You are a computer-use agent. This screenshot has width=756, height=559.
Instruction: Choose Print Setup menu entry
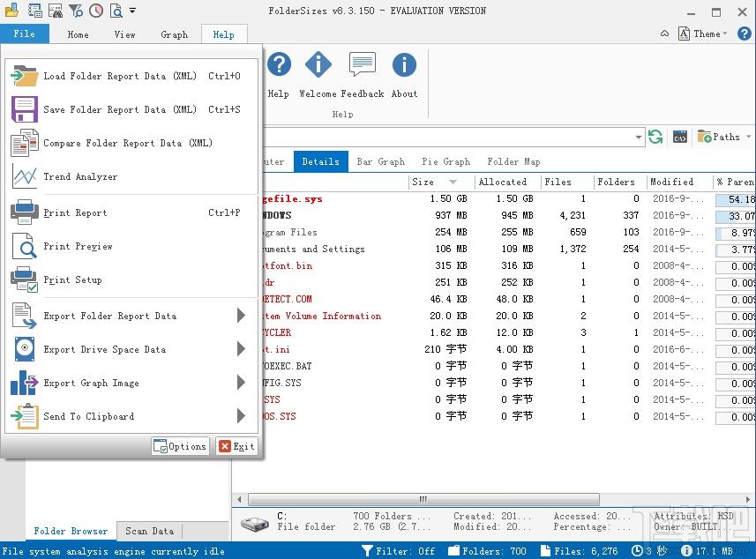click(x=131, y=279)
